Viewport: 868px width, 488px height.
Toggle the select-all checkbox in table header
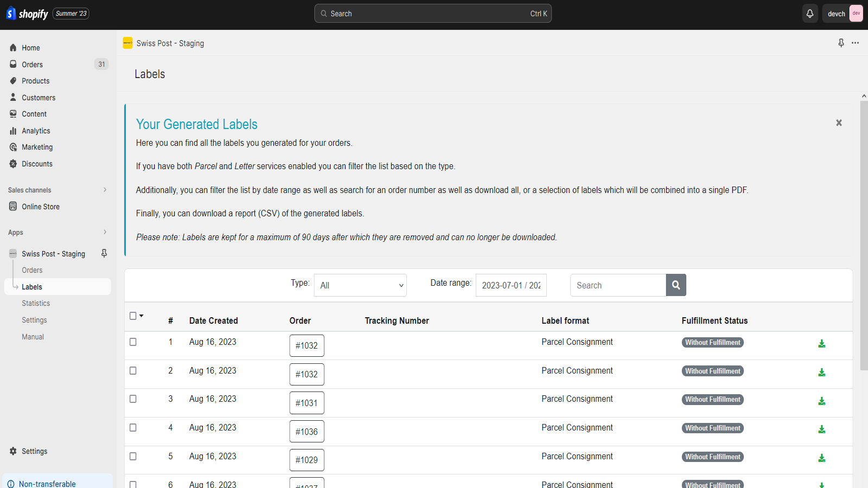[x=133, y=316]
